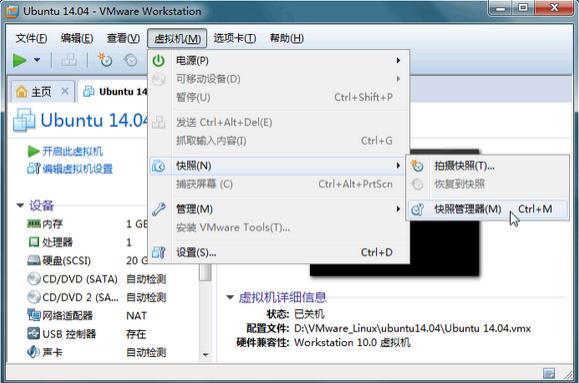Click the green play icon beside 开启此虚拟机
The width and height of the screenshot is (579, 383).
point(33,151)
